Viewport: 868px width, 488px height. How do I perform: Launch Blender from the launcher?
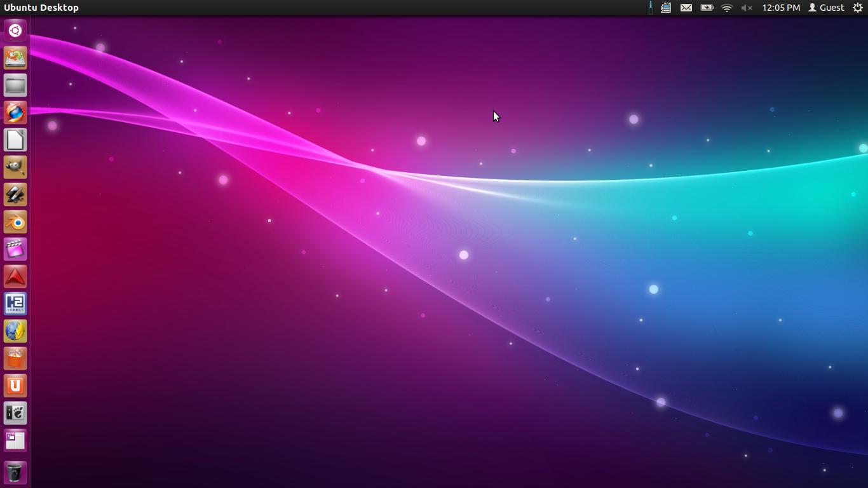[x=15, y=222]
